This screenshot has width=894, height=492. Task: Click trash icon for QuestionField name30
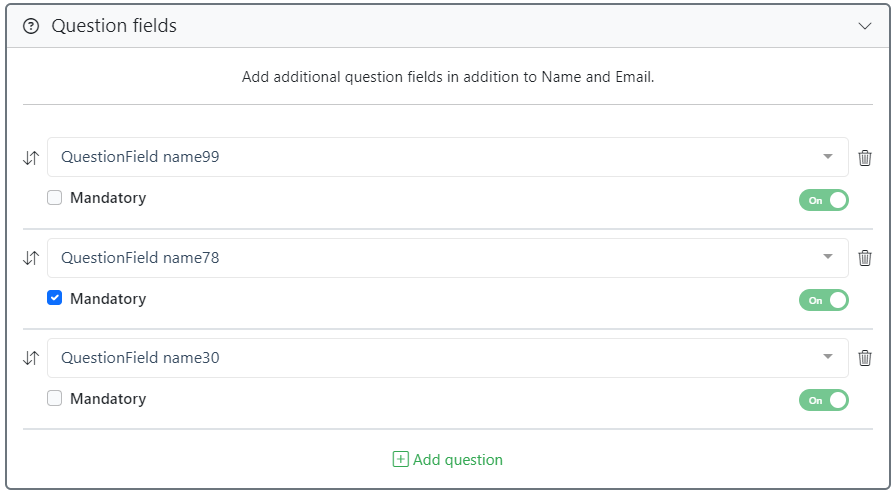pyautogui.click(x=865, y=358)
